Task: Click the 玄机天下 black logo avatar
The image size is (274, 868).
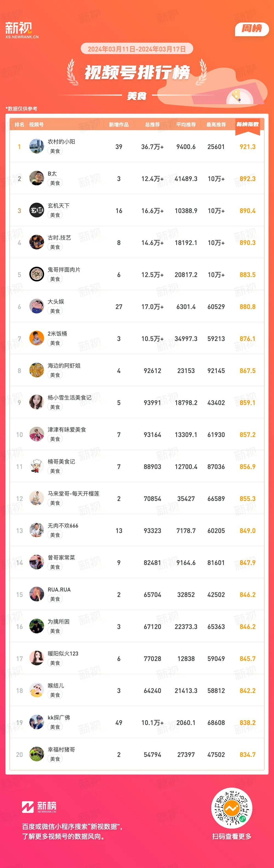Action: point(36,211)
